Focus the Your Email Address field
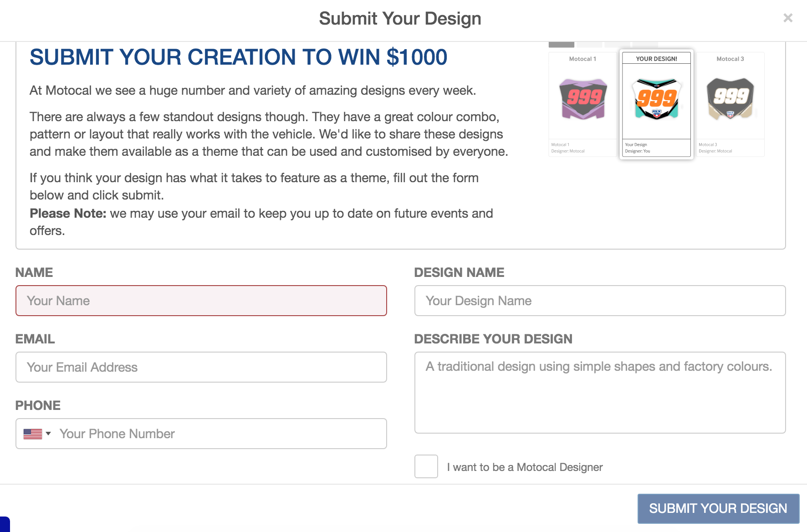This screenshot has height=532, width=807. point(201,367)
